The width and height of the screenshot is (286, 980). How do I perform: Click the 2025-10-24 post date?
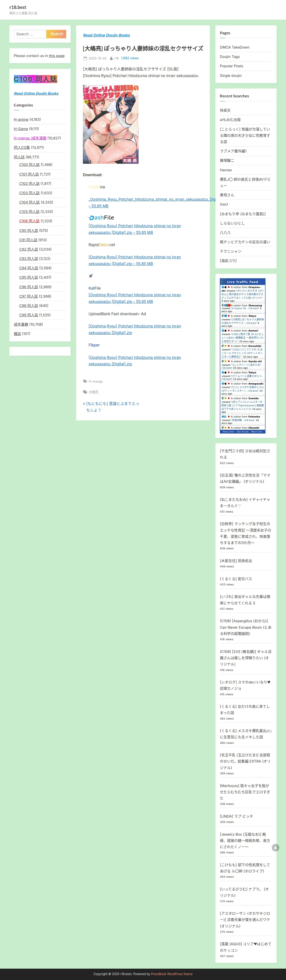pos(97,58)
